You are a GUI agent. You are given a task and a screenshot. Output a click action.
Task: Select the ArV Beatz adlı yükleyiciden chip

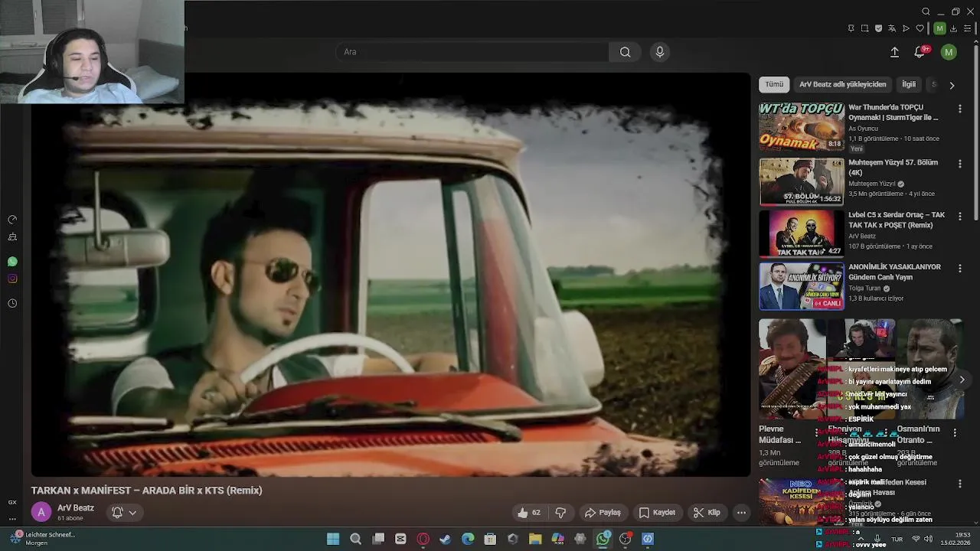[x=842, y=84]
